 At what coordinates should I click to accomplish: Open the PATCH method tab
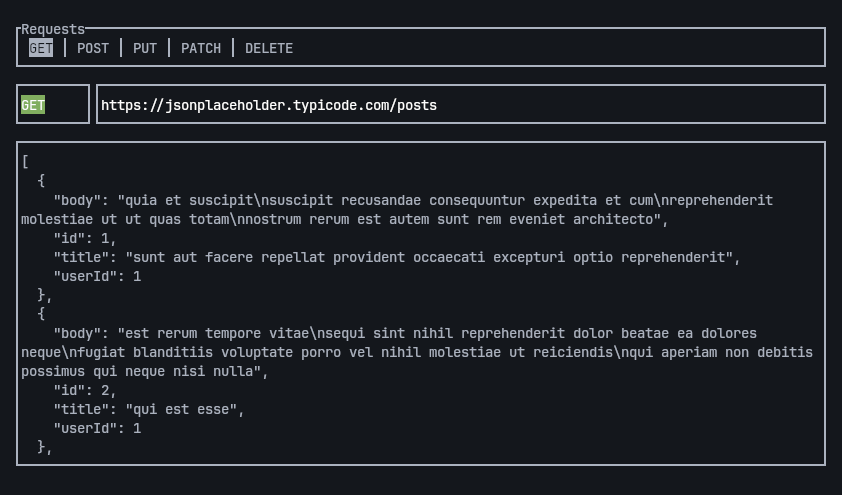click(201, 48)
